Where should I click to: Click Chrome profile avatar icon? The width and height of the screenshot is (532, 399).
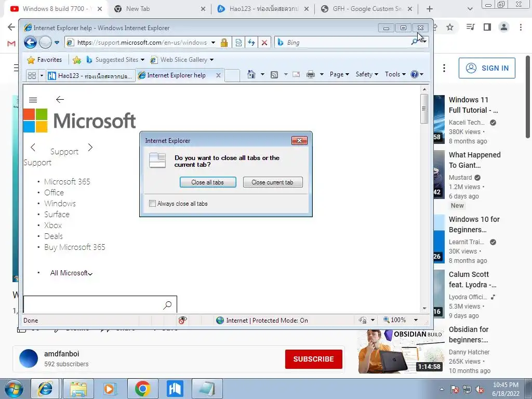[504, 27]
